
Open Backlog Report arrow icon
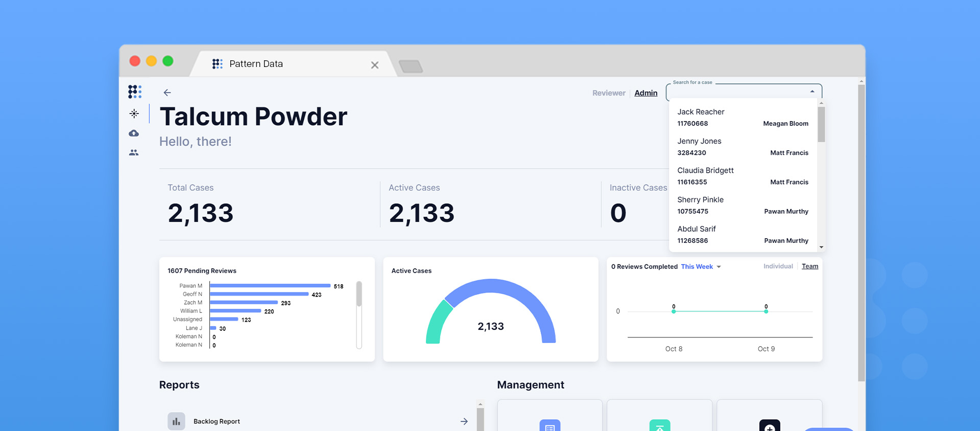tap(464, 421)
